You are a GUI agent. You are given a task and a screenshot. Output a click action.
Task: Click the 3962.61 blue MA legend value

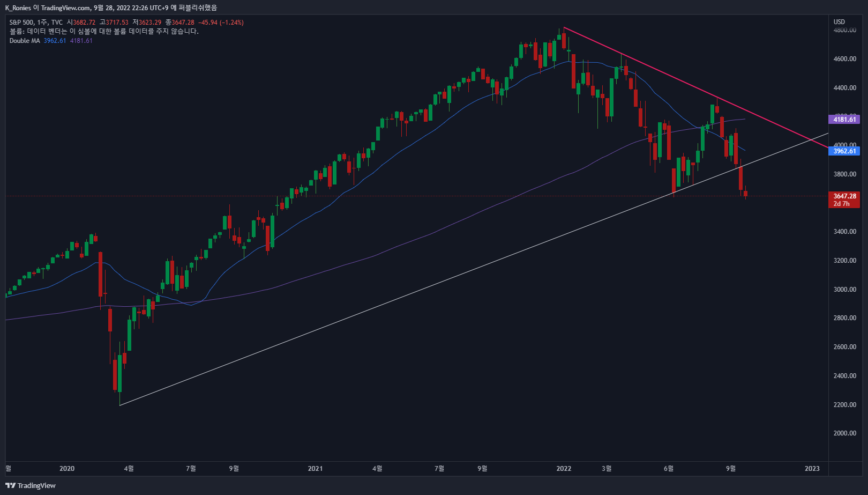click(55, 41)
